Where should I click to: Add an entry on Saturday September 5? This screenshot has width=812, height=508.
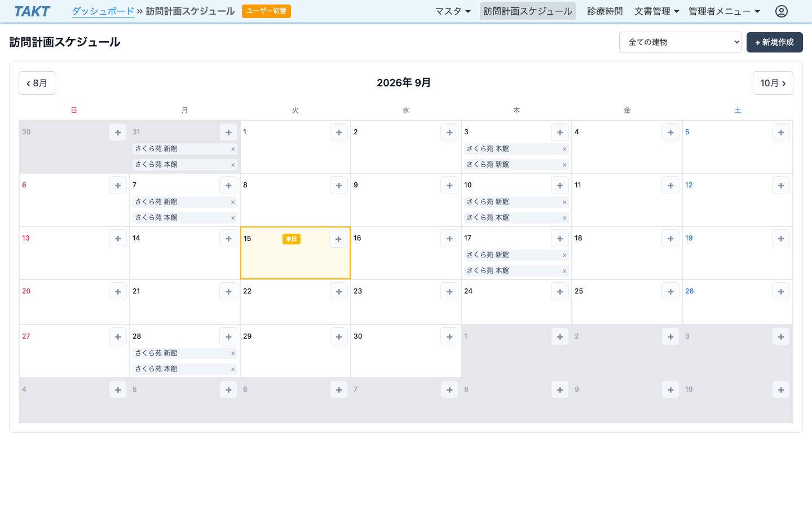point(781,132)
